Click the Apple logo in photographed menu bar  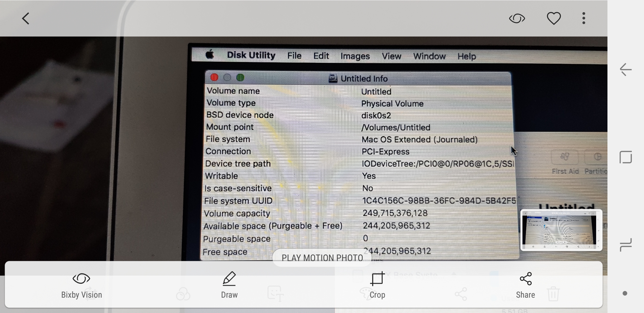209,54
